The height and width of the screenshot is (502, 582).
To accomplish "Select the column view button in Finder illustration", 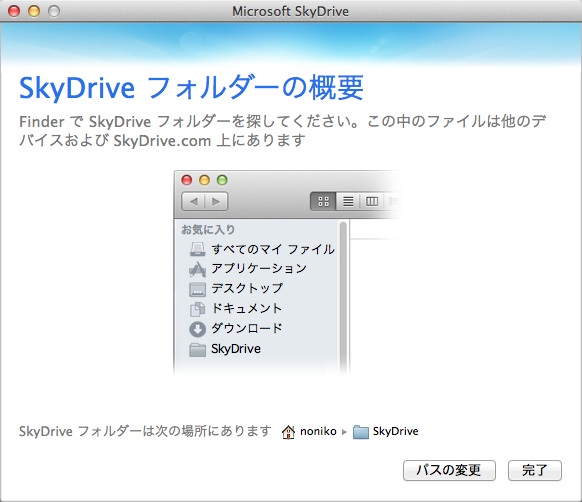I will [372, 202].
